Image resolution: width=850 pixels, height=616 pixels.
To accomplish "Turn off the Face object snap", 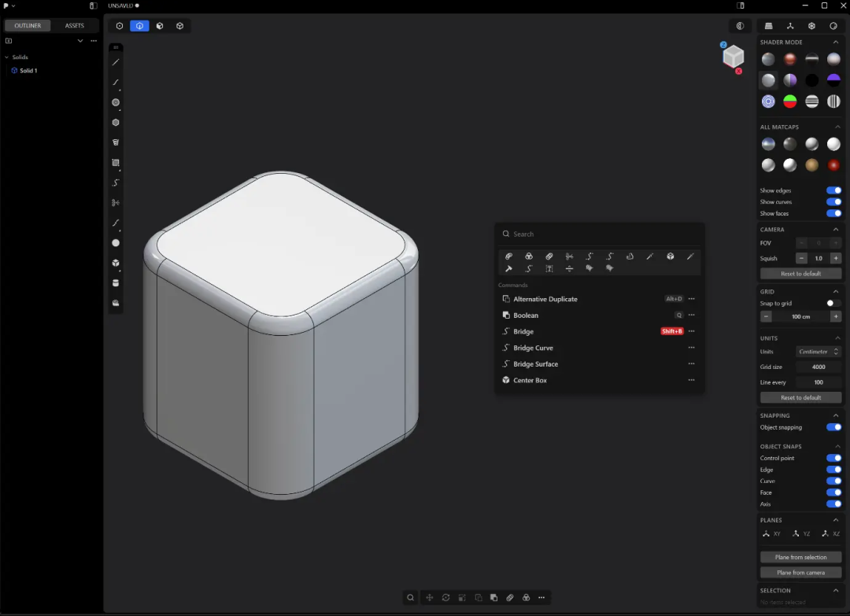I will [833, 492].
